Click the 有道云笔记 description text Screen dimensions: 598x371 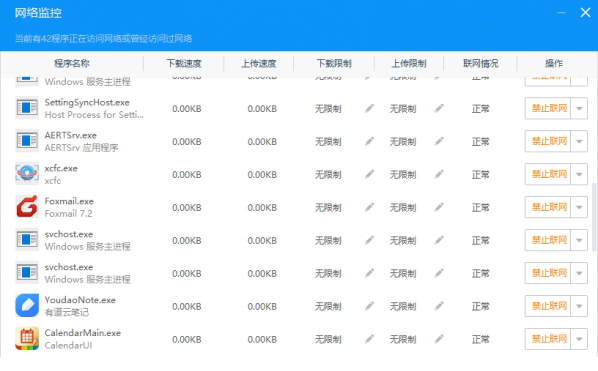67,312
